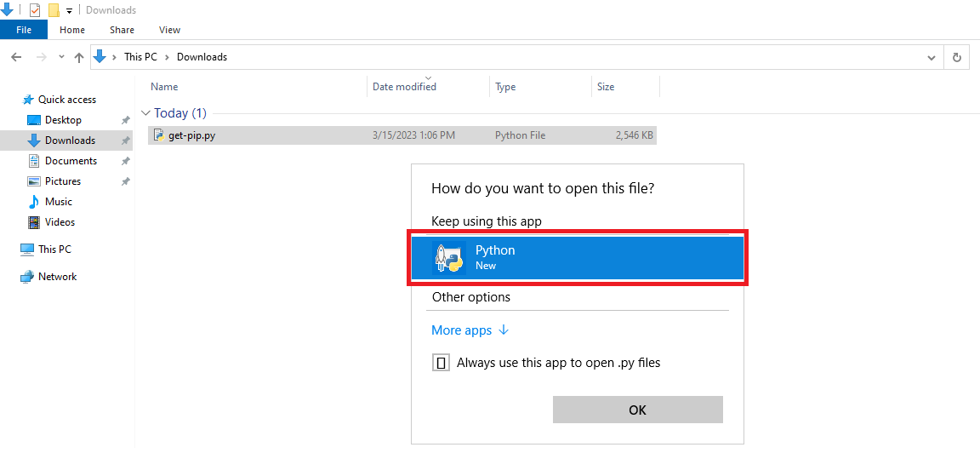
Task: Click the new folder icon in title bar
Action: tap(54, 10)
